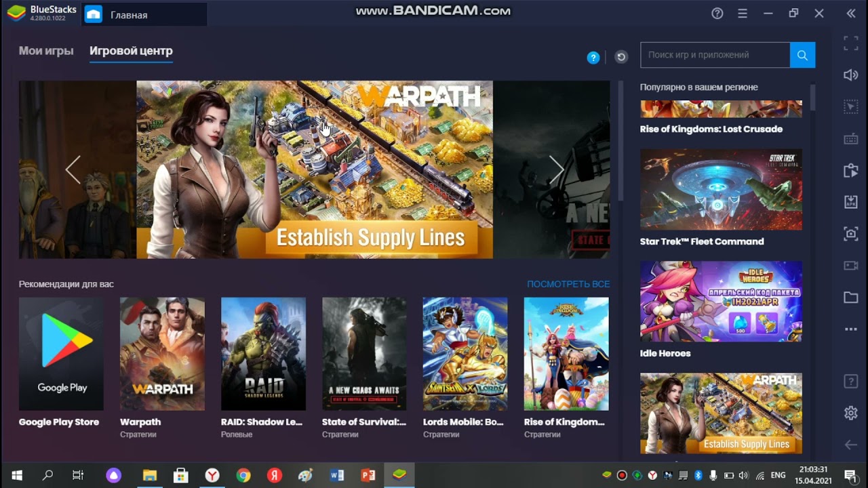Image resolution: width=868 pixels, height=488 pixels.
Task: Show previous carousel banner with left arrow
Action: [x=73, y=169]
